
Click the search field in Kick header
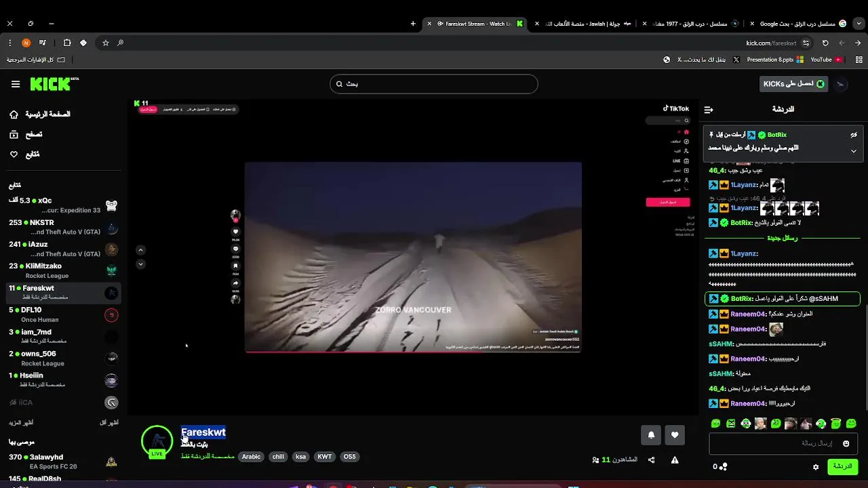click(434, 84)
